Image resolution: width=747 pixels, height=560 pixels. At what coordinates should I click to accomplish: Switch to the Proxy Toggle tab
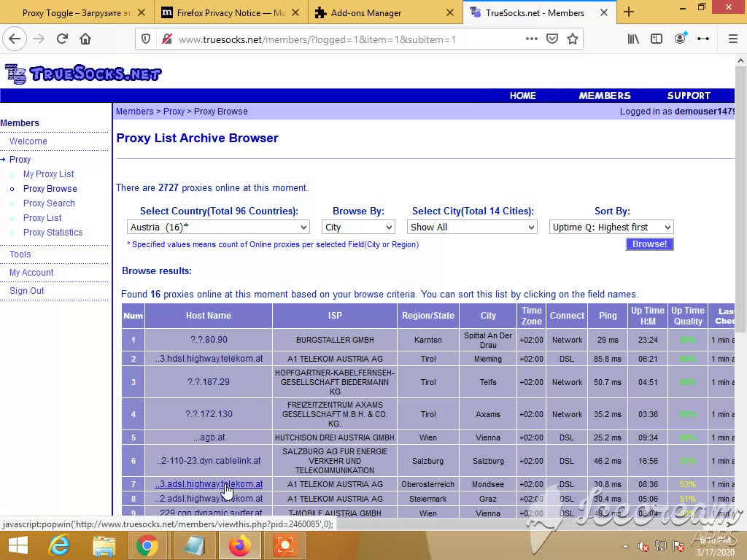[77, 13]
